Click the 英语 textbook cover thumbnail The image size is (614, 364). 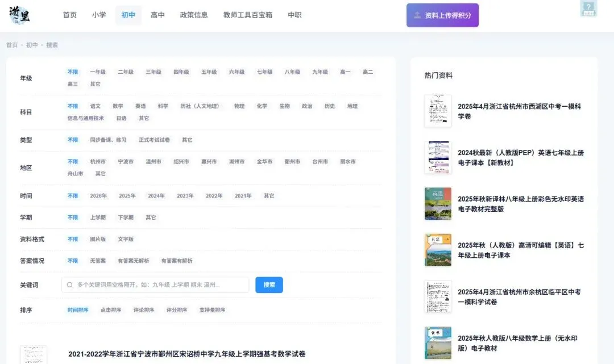coord(438,203)
